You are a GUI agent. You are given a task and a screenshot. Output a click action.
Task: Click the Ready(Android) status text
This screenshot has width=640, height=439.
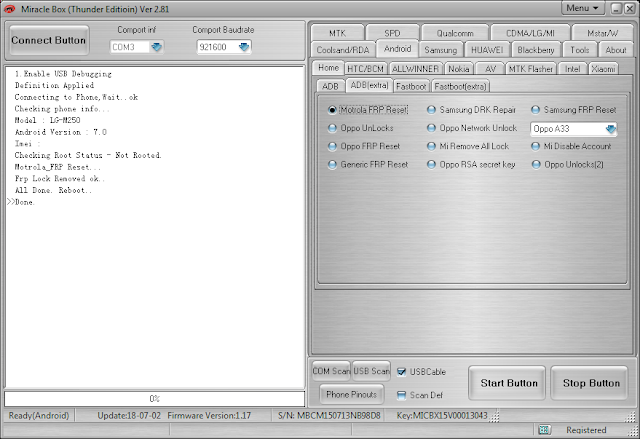pyautogui.click(x=39, y=415)
